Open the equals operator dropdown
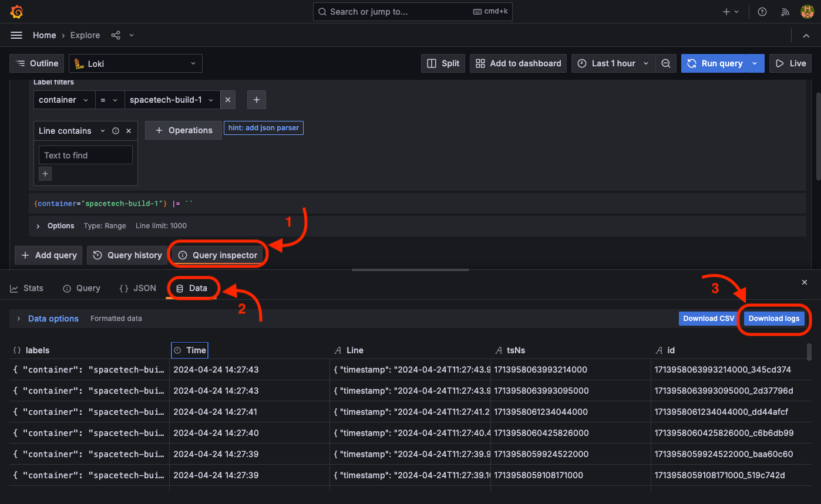 tap(109, 100)
